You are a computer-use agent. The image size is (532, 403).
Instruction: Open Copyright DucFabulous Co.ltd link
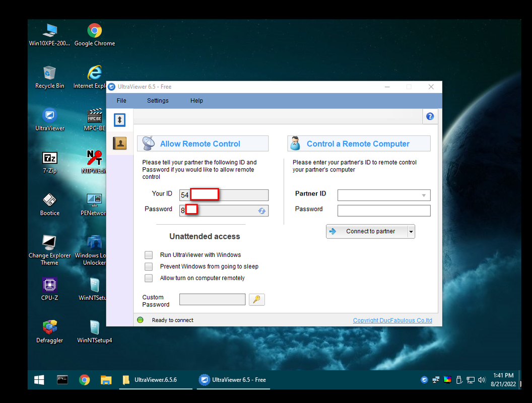point(392,320)
